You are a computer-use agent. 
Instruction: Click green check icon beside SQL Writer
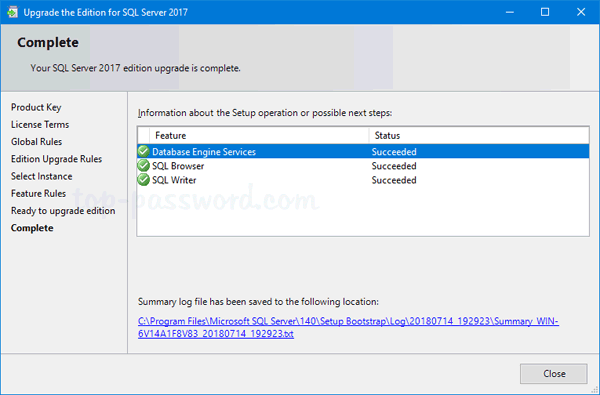[x=143, y=180]
